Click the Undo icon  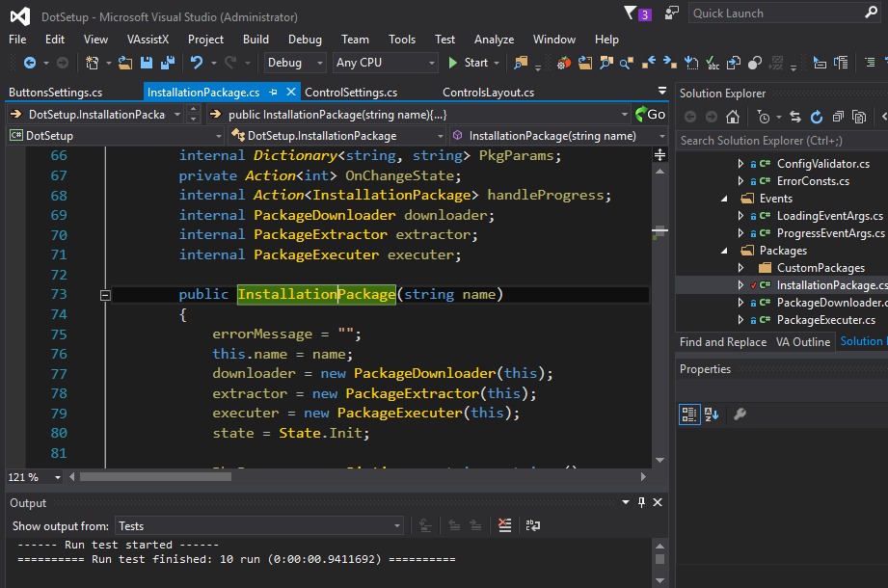click(x=196, y=66)
